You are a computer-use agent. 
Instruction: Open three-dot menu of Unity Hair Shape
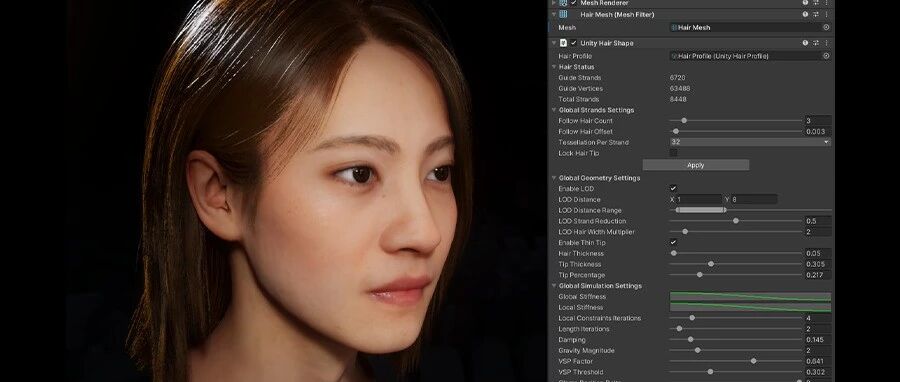(x=827, y=43)
